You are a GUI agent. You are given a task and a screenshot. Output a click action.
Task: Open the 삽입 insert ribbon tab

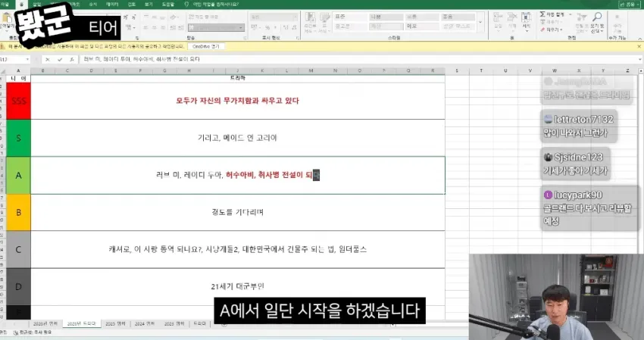(37, 5)
